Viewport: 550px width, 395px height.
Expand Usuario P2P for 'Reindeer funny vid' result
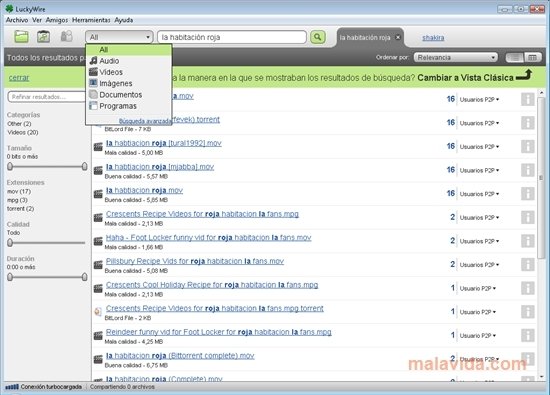click(x=478, y=335)
